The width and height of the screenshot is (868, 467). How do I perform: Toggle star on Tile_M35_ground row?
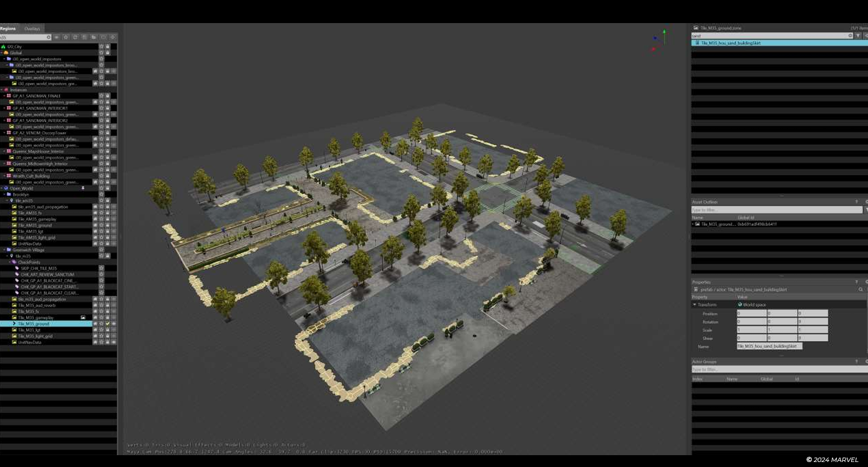102,324
